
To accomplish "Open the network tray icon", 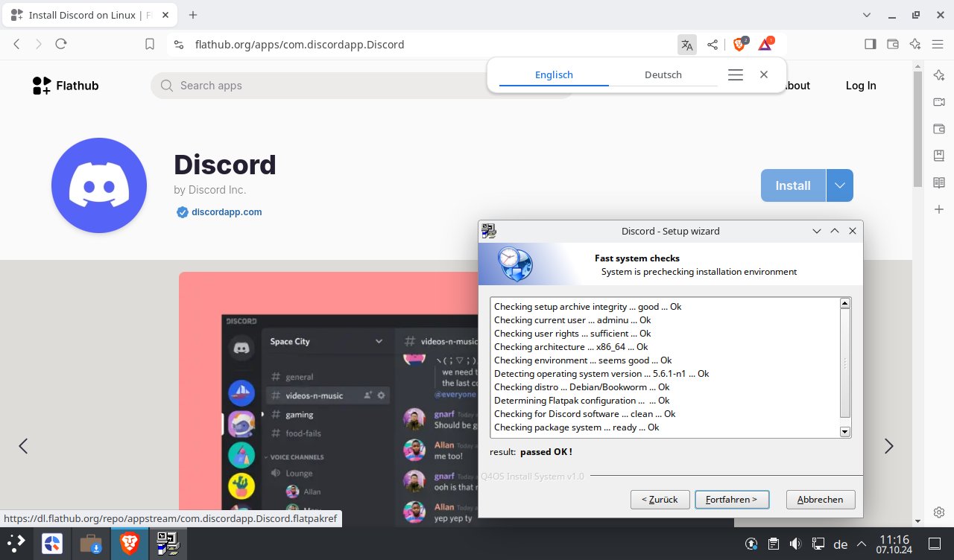I will [x=818, y=544].
